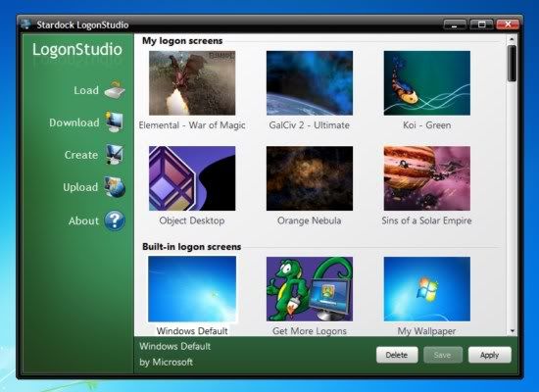The width and height of the screenshot is (539, 392).
Task: Click the 'Koi - Green' caption
Action: (427, 125)
